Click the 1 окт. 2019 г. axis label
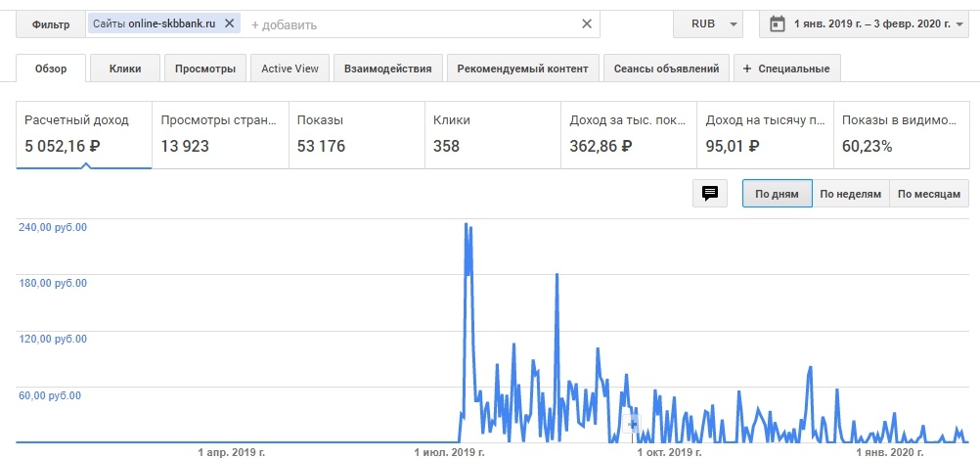 click(x=669, y=452)
